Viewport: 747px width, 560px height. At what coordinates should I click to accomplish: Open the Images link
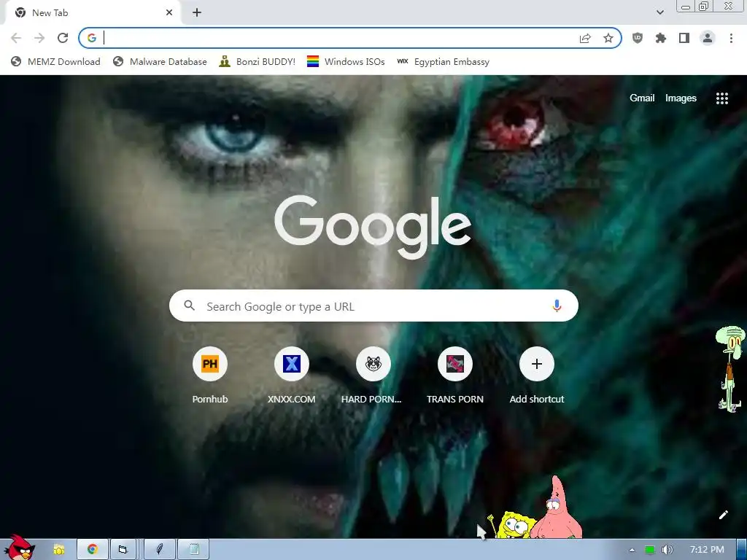[x=681, y=98]
